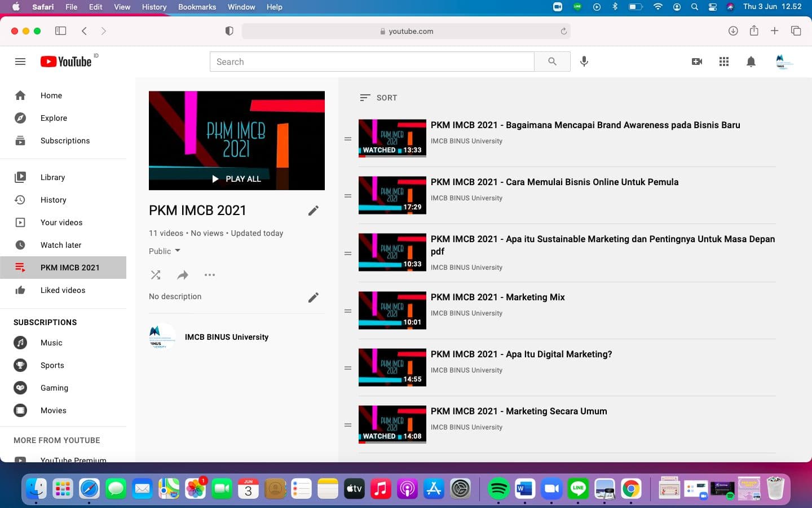
Task: Click the search magnifier button
Action: click(552, 62)
